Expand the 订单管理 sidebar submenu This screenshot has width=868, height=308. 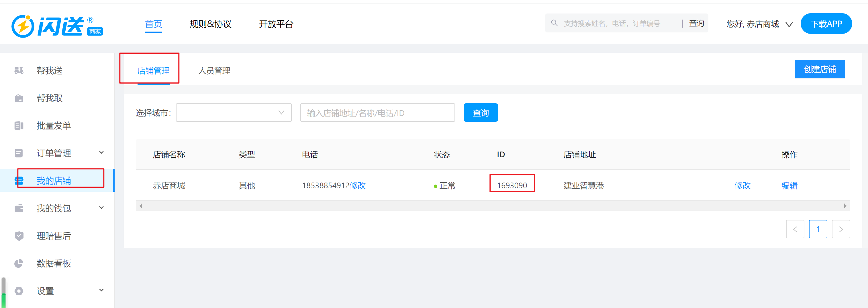pos(101,152)
